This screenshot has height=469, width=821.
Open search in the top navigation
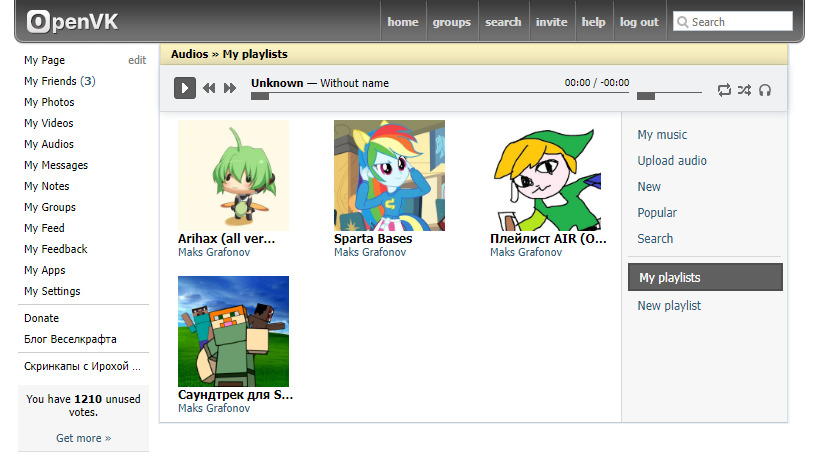503,22
